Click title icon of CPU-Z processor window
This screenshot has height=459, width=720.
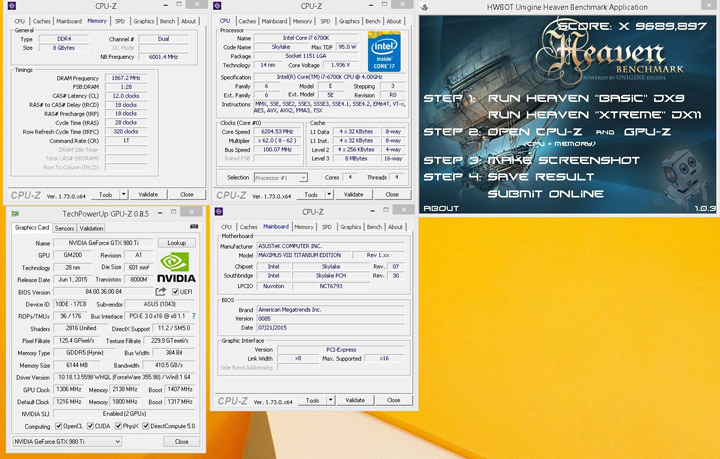218,6
